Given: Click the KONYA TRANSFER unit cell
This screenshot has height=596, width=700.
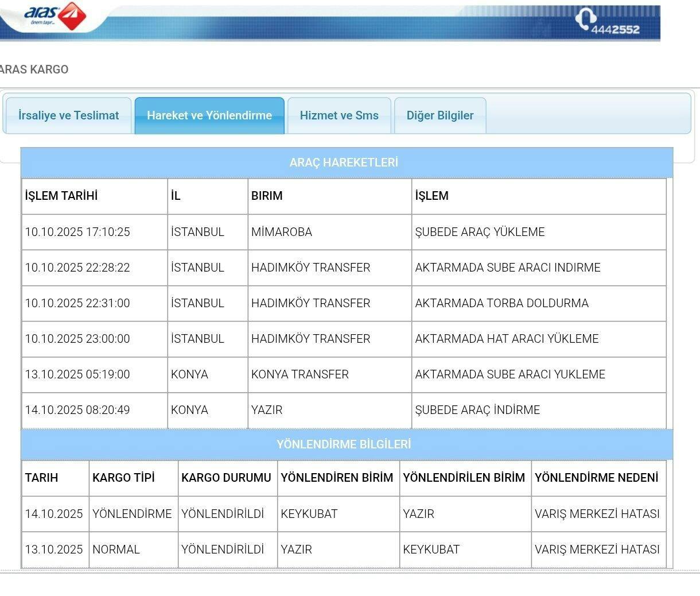Looking at the screenshot, I should [300, 374].
